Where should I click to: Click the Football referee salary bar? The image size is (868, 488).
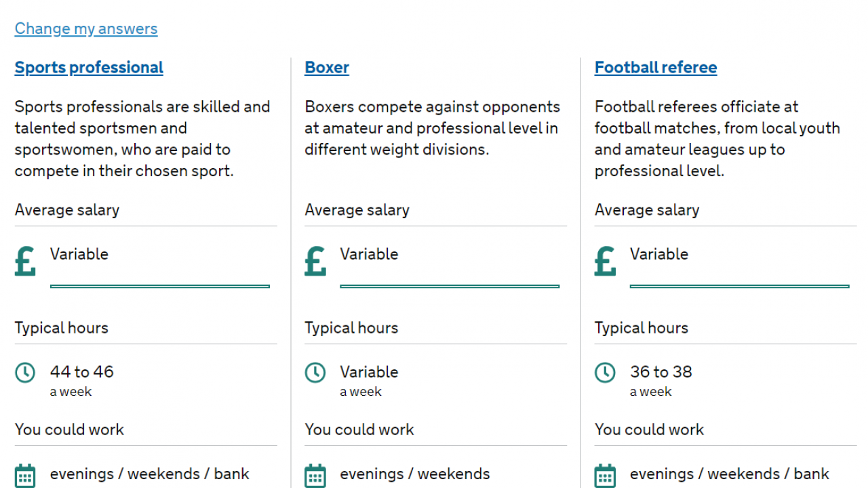pos(739,286)
